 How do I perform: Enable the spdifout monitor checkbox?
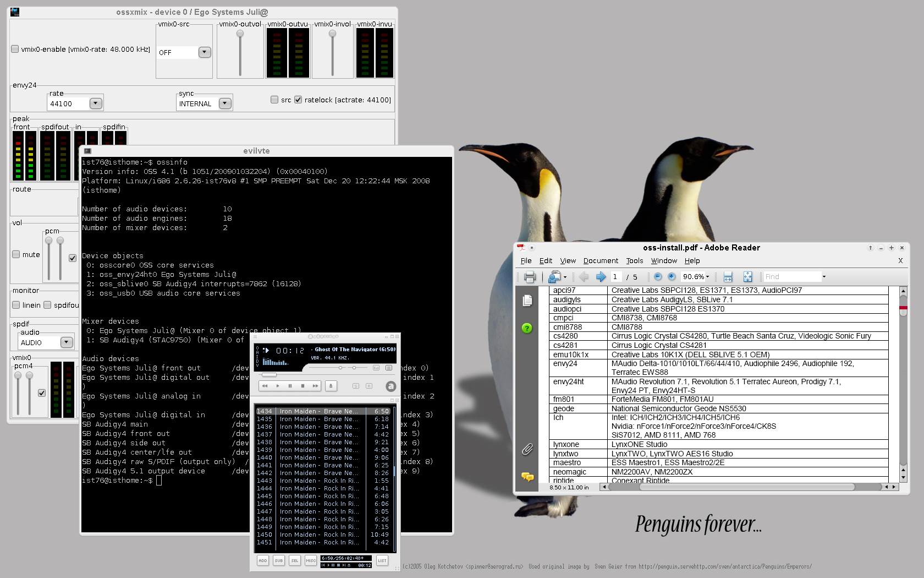click(47, 305)
